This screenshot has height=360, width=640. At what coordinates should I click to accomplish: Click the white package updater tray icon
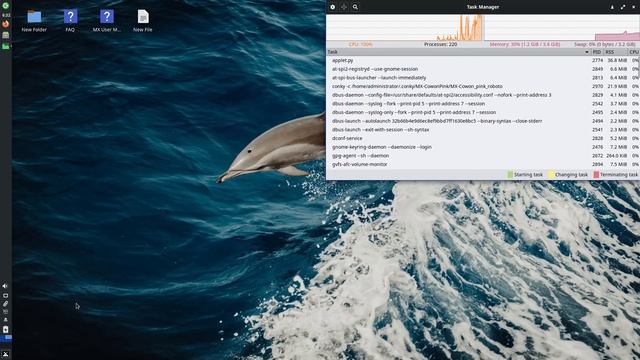[5, 329]
